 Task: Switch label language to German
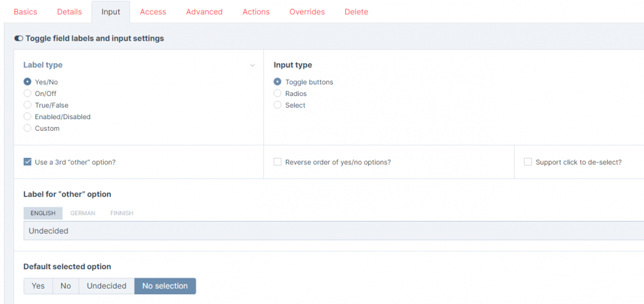click(x=82, y=213)
